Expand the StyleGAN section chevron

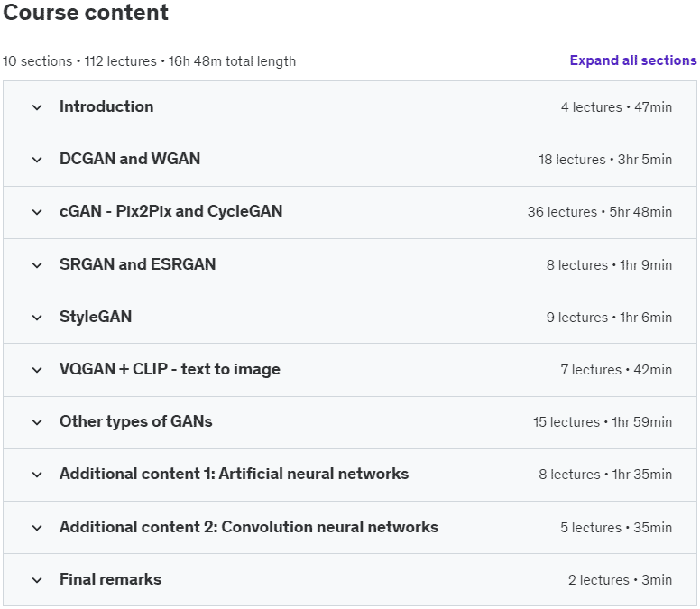(37, 318)
